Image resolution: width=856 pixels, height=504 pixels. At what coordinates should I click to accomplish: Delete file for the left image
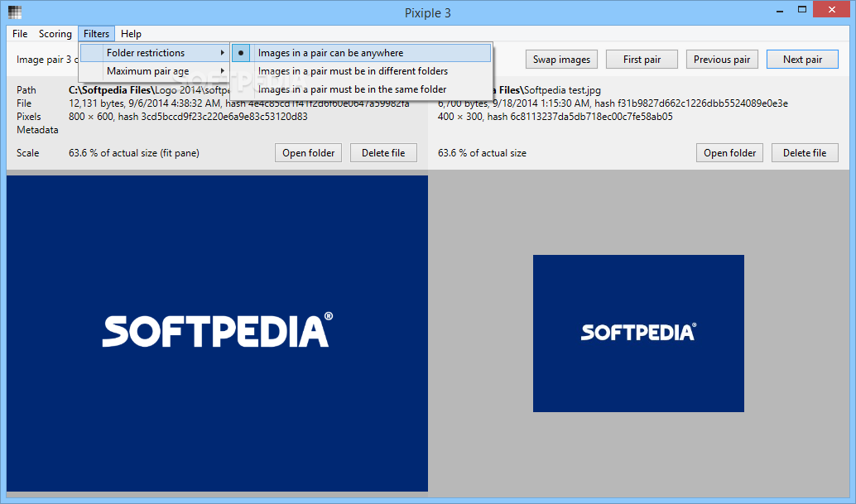383,153
